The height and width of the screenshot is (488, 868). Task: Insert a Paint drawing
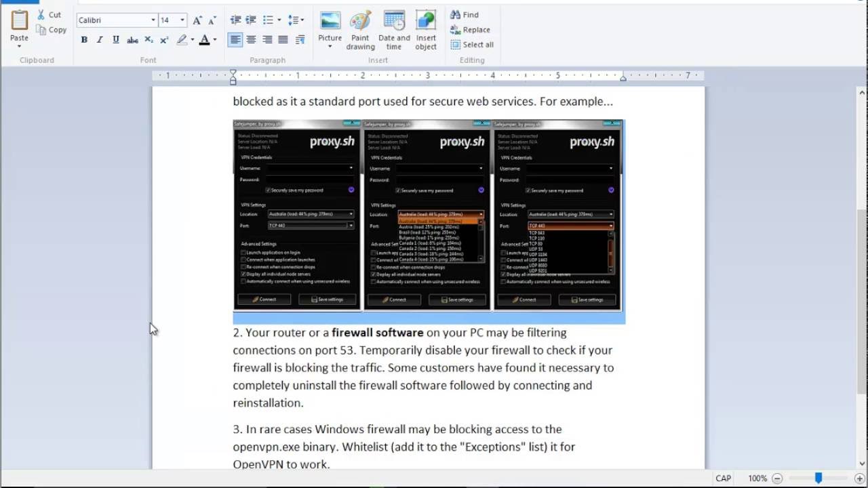360,30
